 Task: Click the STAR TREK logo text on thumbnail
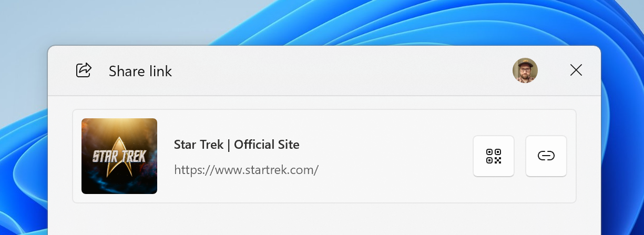tap(119, 156)
